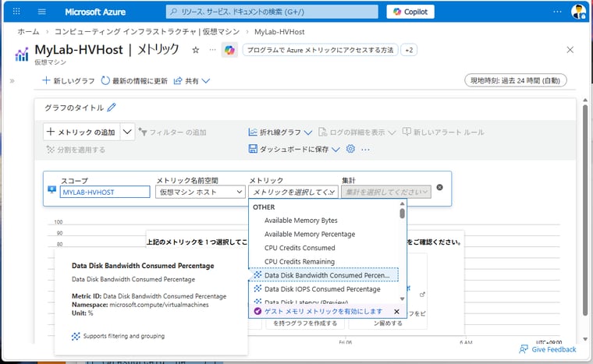Dismiss the guest memory metrics banner
Screen dimensions: 593x364
(x=396, y=312)
